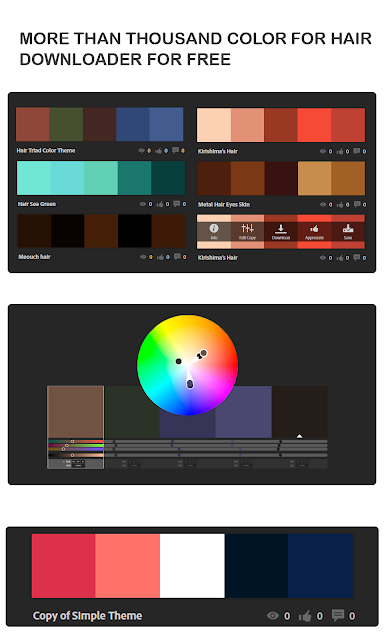Open the Copy of Simple Theme title
Viewport: 384px width, 640px height.
coord(87,616)
